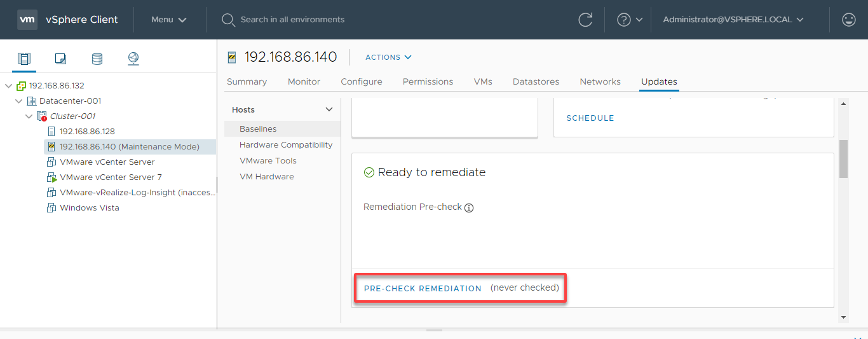Click the smiley feedback icon

tap(849, 20)
